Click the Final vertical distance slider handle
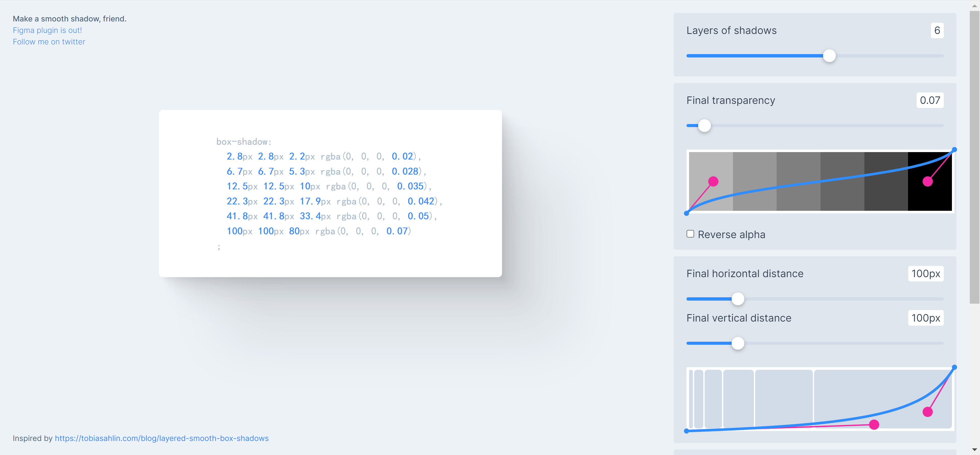Screen dimensions: 980x455 (x=738, y=343)
